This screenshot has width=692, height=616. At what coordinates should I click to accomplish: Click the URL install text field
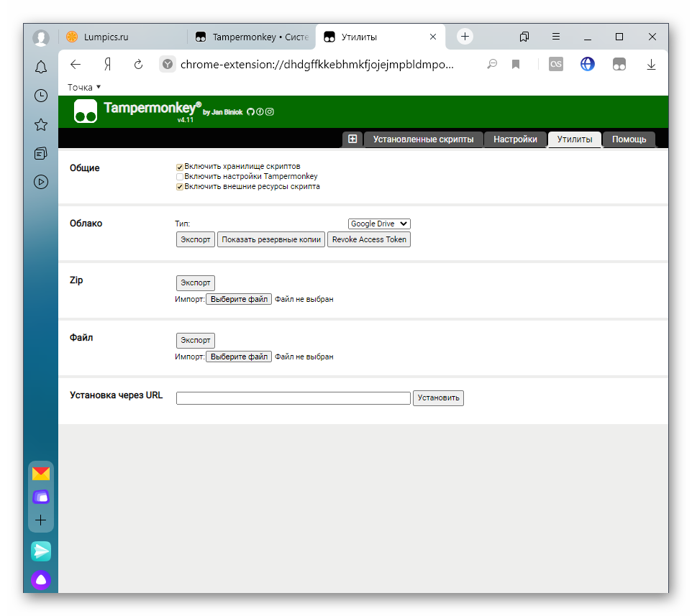click(293, 398)
